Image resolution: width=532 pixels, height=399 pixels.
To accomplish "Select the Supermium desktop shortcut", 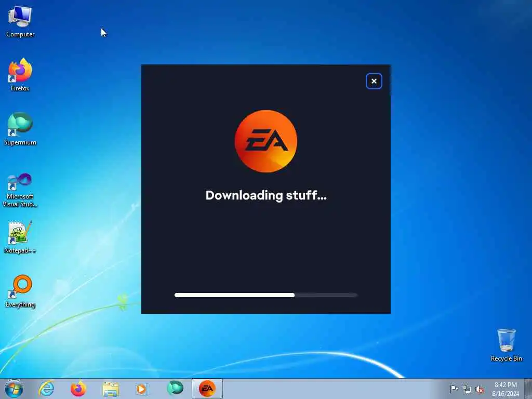I will point(20,129).
